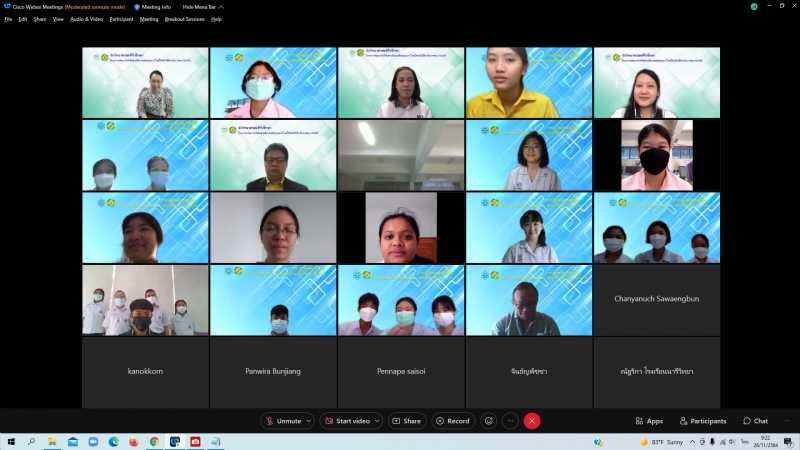
Task: Open the Audio & Video menu
Action: 86,19
